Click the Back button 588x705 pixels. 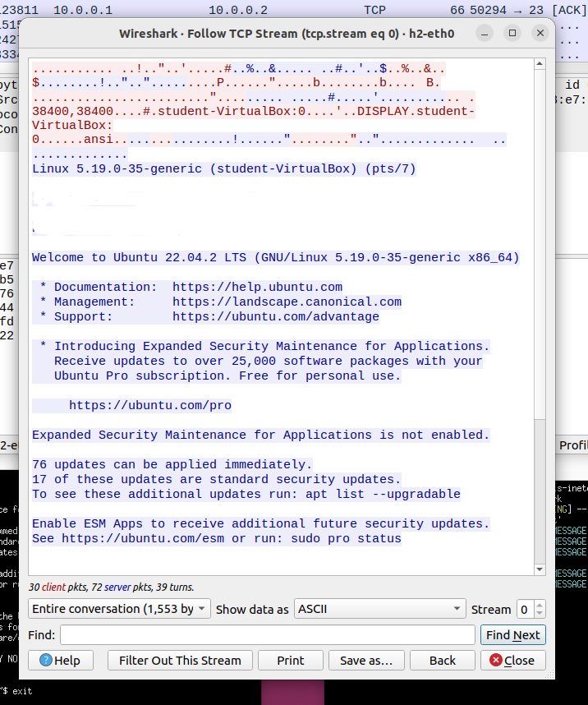click(x=443, y=660)
